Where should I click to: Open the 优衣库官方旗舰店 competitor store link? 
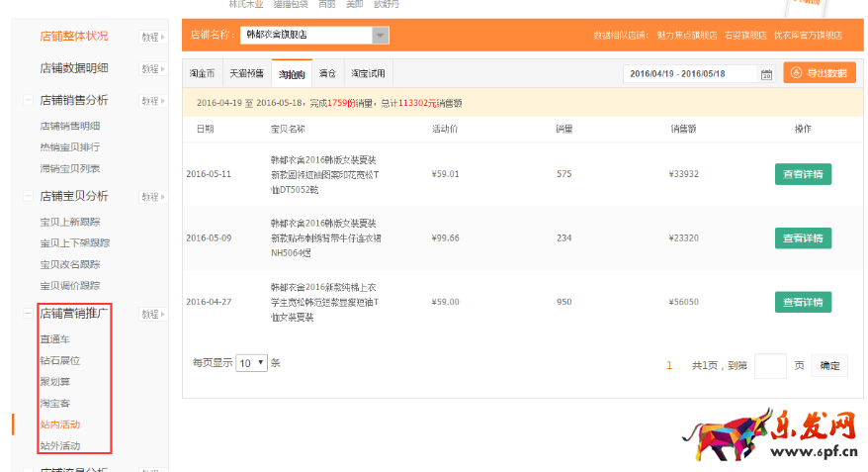coord(808,35)
